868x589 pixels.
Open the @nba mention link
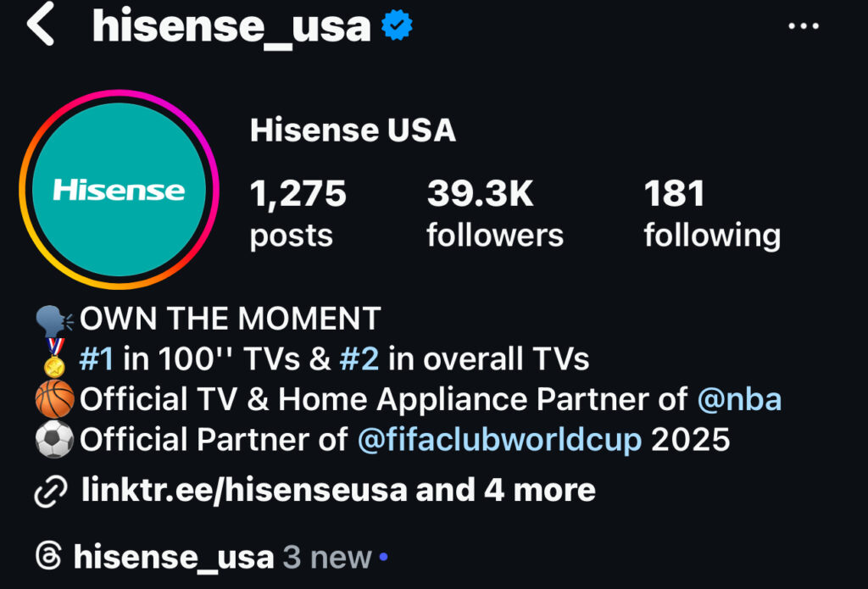click(739, 399)
